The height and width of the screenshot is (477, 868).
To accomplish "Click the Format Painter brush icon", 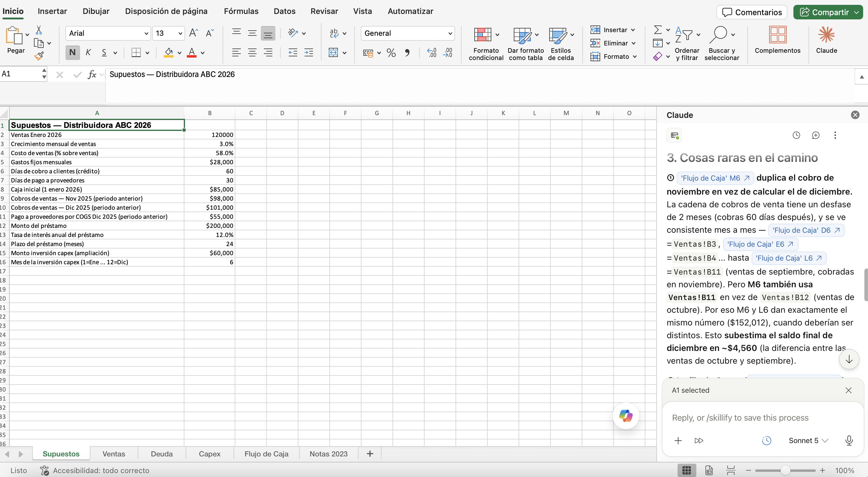I will [x=39, y=56].
